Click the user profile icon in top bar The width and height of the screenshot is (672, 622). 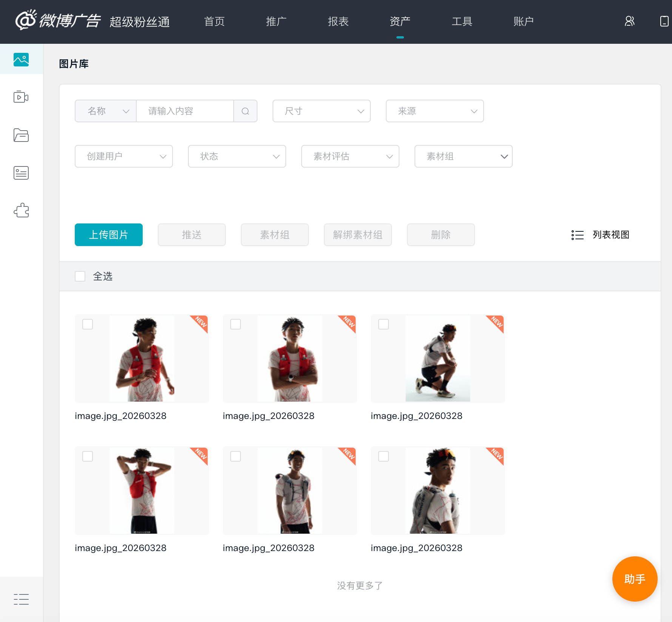pyautogui.click(x=629, y=22)
